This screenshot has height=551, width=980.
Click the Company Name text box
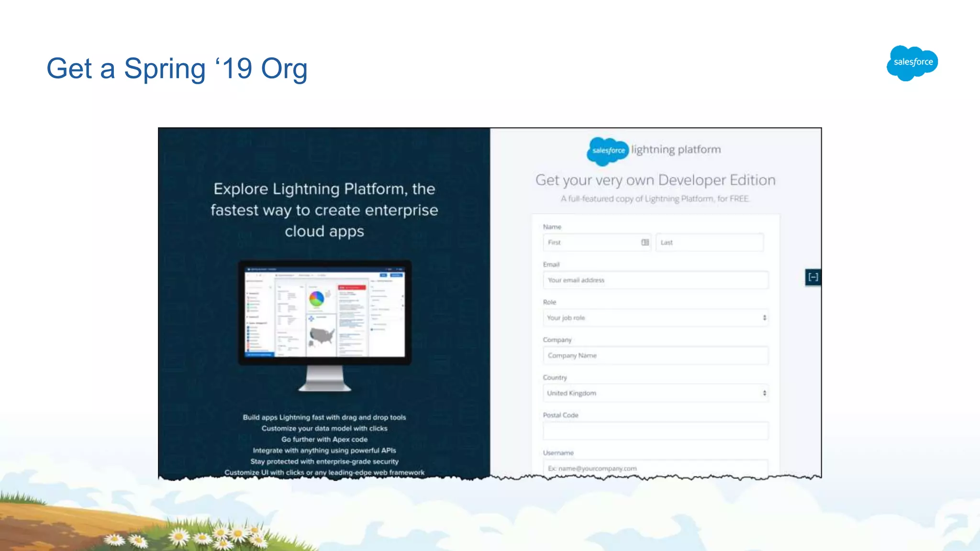[x=656, y=356]
